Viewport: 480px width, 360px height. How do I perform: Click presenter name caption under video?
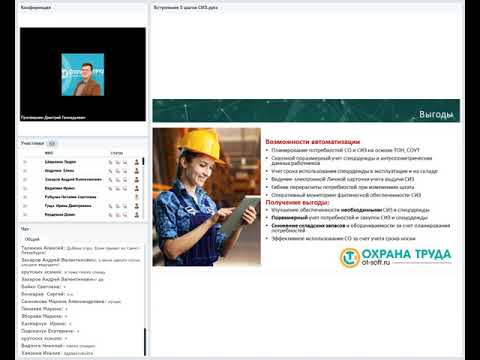pyautogui.click(x=53, y=117)
